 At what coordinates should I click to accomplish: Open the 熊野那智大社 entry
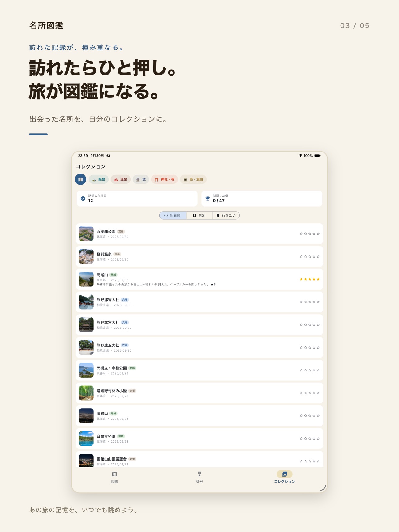[x=199, y=302]
